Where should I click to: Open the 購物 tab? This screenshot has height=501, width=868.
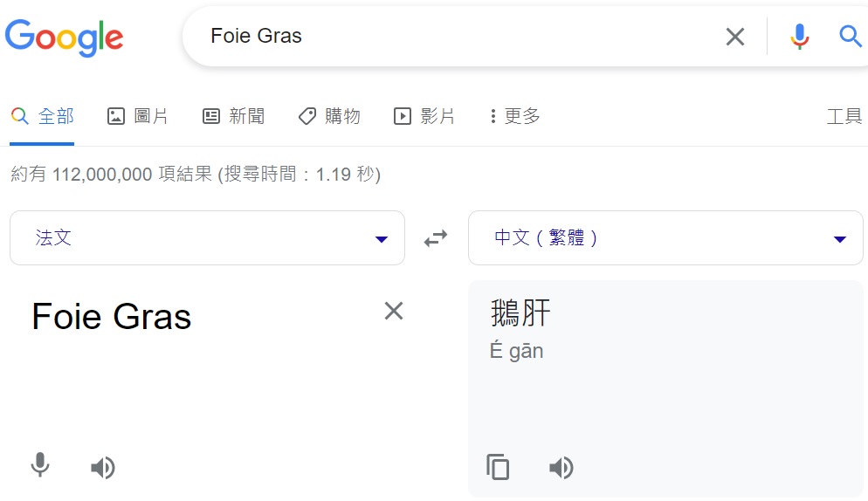tap(329, 116)
